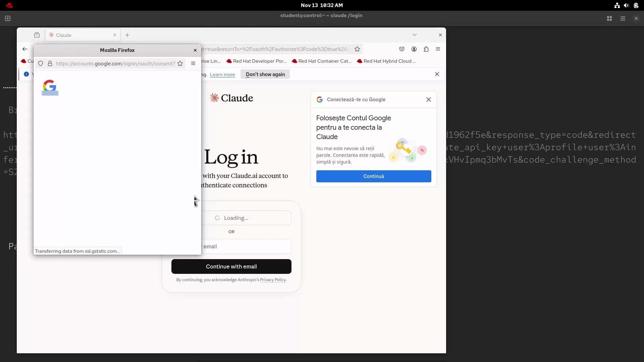
Task: Open the network status icon in system tray
Action: [617, 5]
